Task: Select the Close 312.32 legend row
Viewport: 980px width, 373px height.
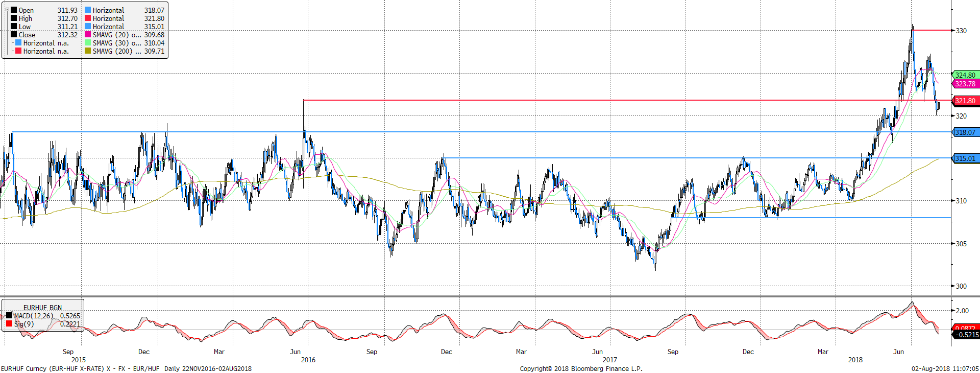Action: point(46,35)
